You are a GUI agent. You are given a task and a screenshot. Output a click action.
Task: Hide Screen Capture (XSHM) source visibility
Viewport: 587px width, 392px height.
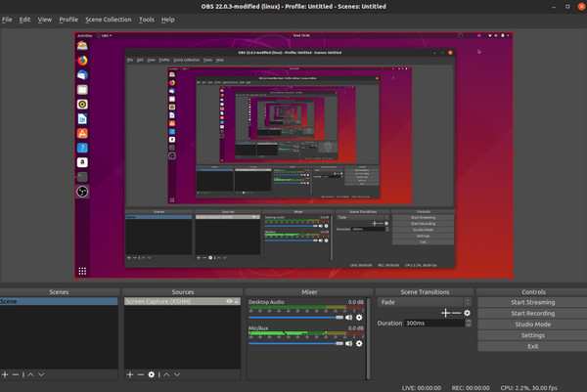click(228, 302)
